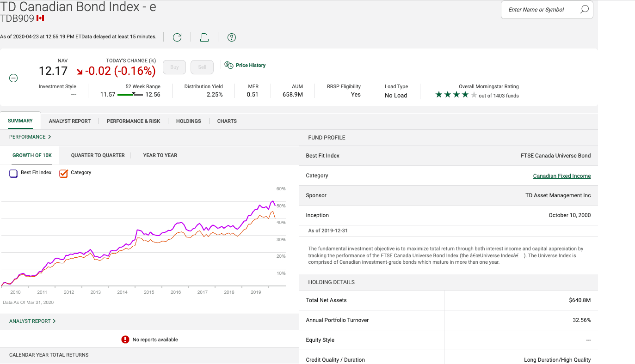The width and height of the screenshot is (635, 364).
Task: Open the Canadian Fixed Income category link
Action: point(562,176)
